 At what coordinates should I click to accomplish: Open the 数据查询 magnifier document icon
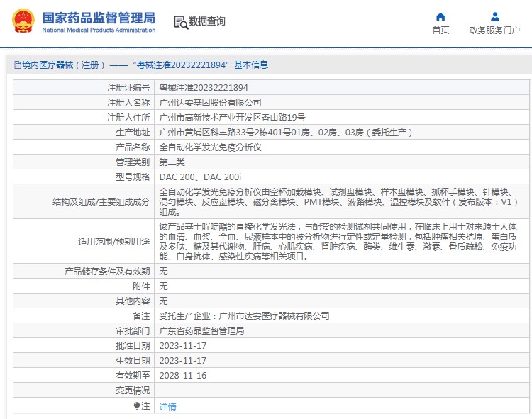point(181,23)
